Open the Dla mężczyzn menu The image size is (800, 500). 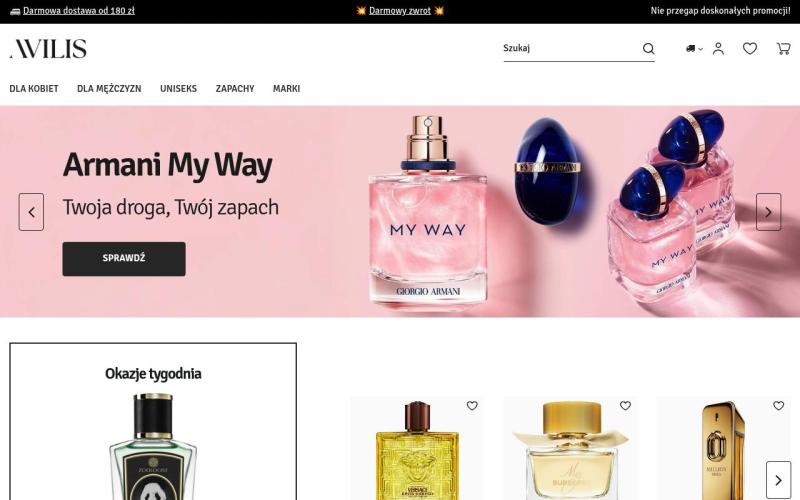tap(109, 88)
